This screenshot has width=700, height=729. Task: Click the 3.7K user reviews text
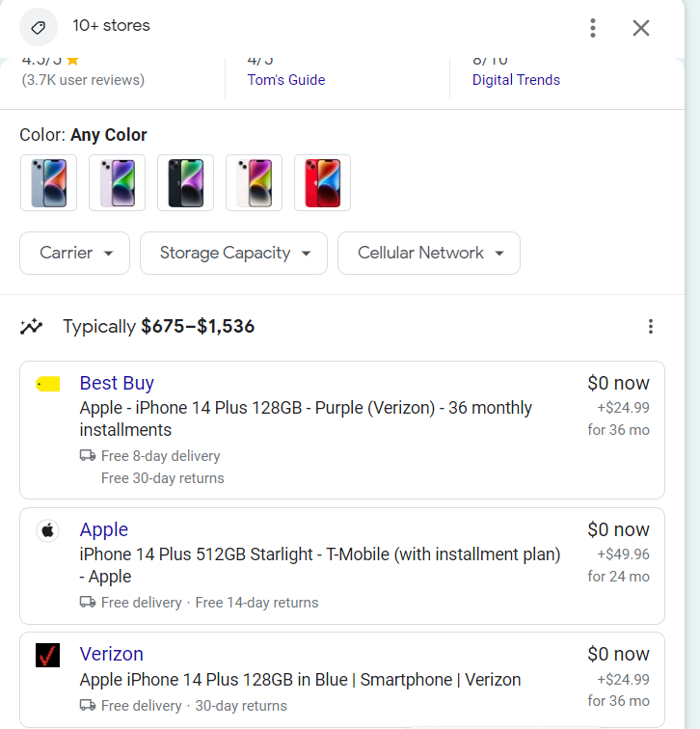click(x=83, y=80)
